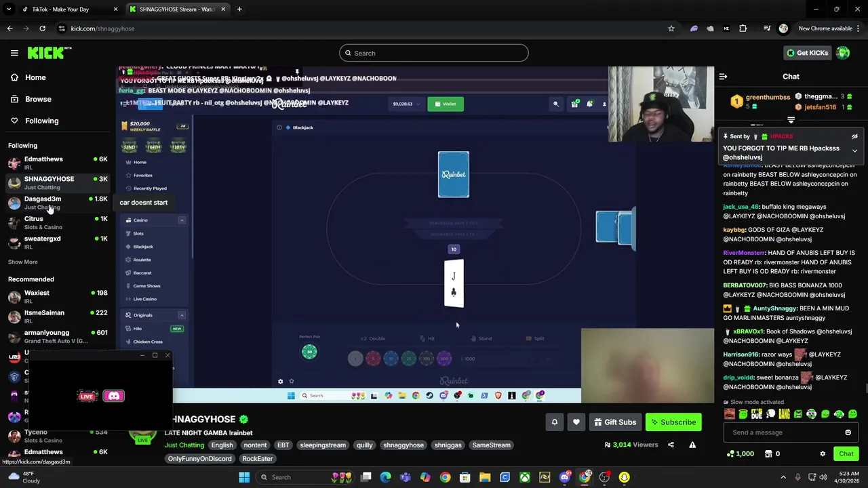
Task: Click the share stream icon
Action: point(671,445)
